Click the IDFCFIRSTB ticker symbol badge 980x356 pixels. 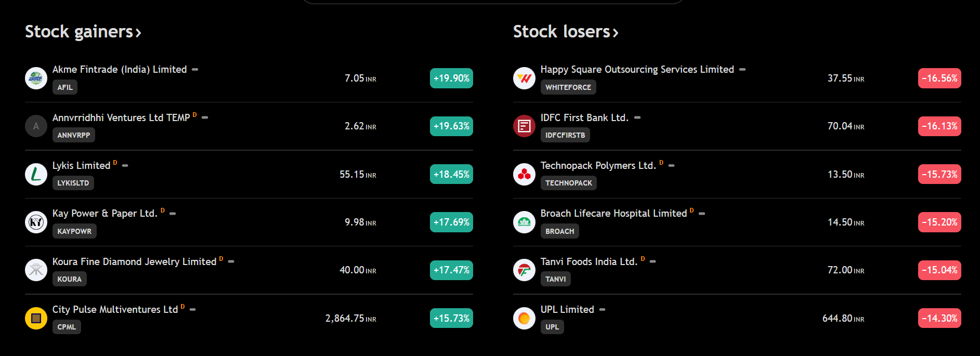[565, 135]
